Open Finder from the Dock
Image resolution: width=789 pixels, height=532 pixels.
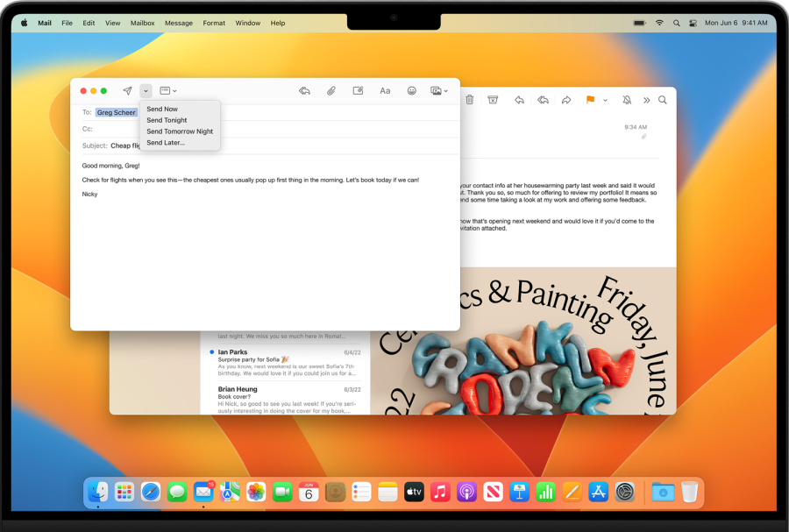pos(98,492)
